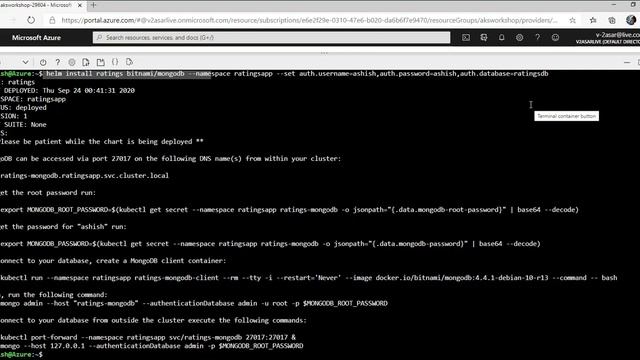Click the final shell prompt at bottom
Viewport: 640px width, 360px height.
[x=21, y=354]
